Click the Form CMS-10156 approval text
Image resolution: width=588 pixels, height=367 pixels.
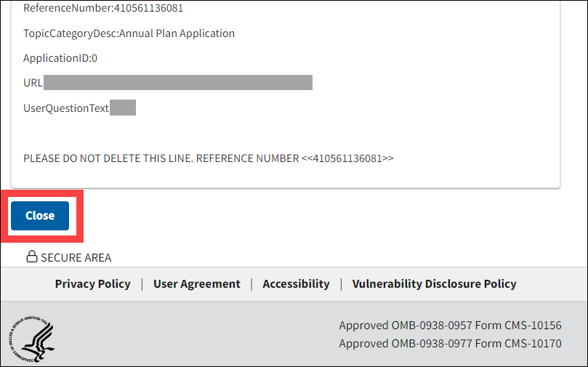point(450,326)
